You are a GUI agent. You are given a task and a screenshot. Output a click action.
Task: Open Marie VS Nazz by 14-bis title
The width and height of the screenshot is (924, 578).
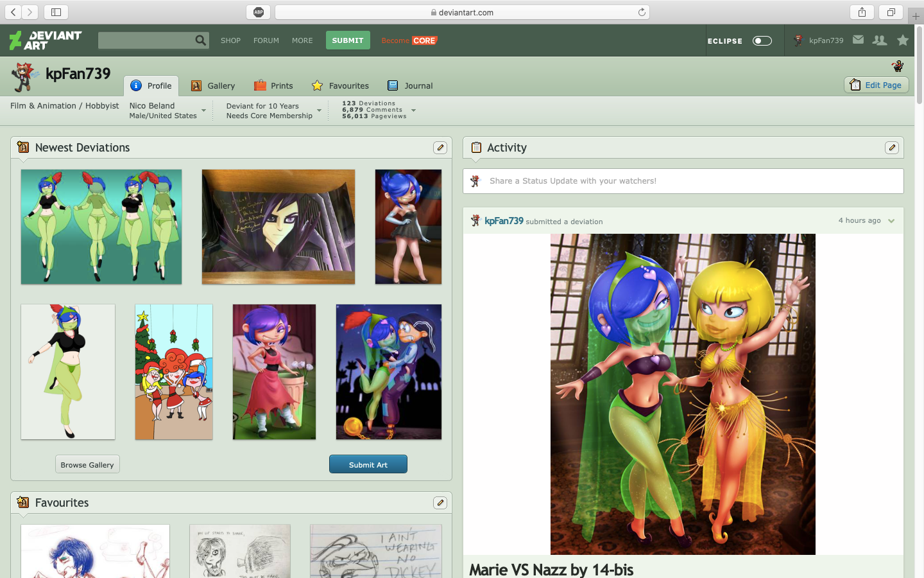click(x=551, y=570)
